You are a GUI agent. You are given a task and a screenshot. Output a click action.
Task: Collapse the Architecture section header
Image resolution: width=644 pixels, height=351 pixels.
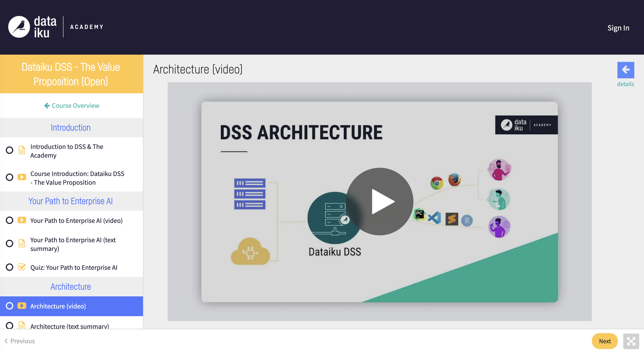(71, 286)
